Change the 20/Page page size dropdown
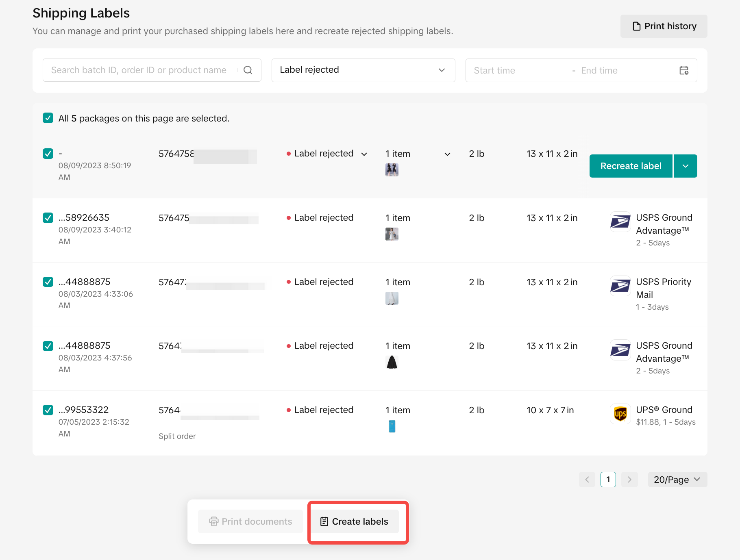The image size is (740, 560). click(x=677, y=480)
